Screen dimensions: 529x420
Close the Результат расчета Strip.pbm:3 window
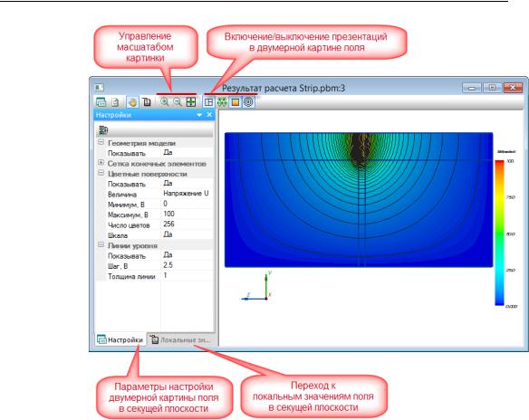(x=513, y=88)
